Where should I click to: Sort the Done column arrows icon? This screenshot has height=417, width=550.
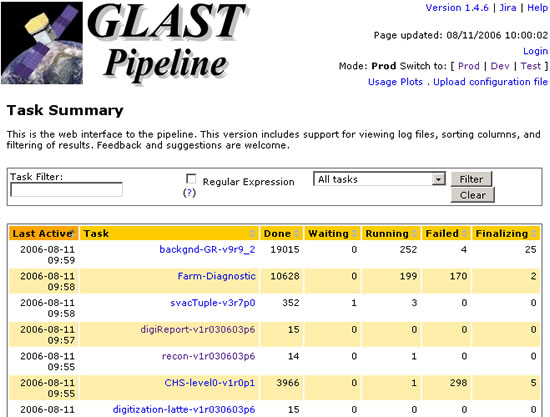click(x=297, y=234)
